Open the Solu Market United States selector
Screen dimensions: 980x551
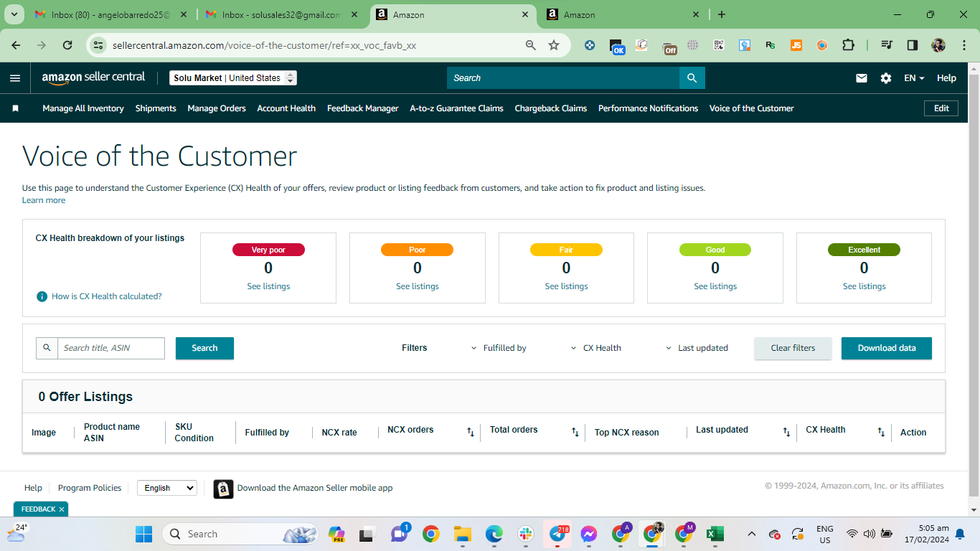tap(233, 78)
